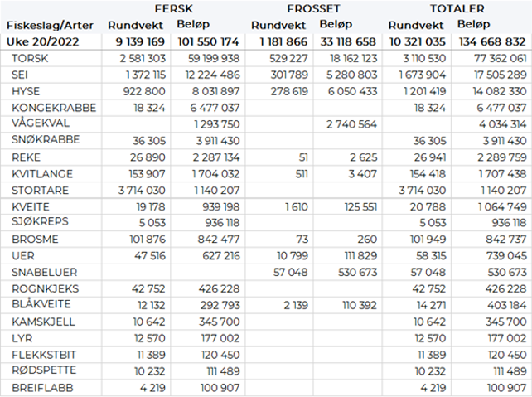Click BLÅKVEITE total Beløp 403 184

point(503,305)
